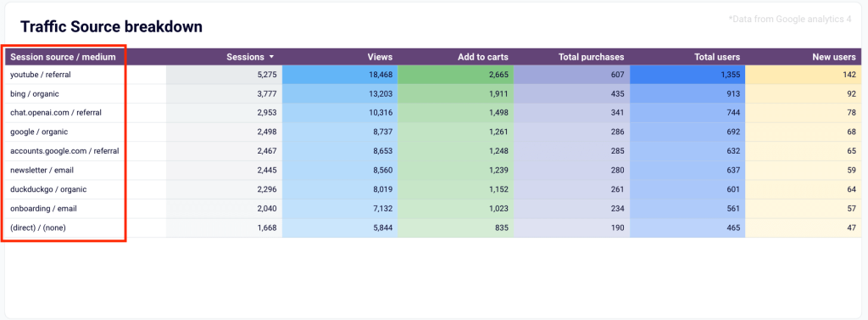This screenshot has height=320, width=868.
Task: Select the youtube / referral row label
Action: tap(41, 75)
